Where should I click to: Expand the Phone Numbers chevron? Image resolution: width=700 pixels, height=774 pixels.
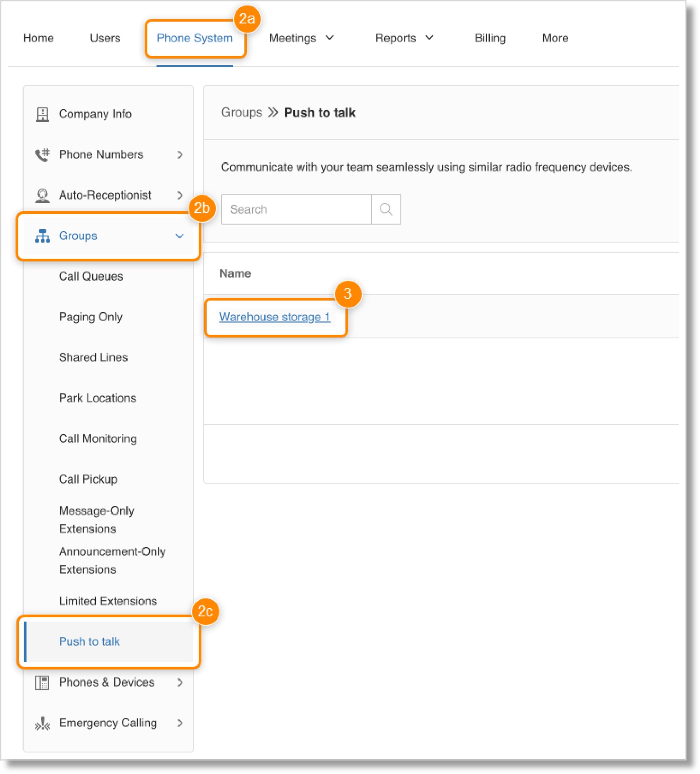tap(180, 155)
